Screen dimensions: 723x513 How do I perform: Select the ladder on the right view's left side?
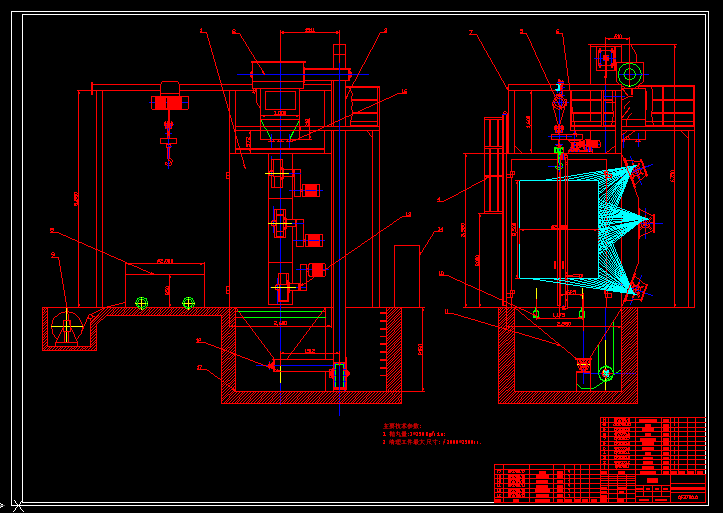[x=491, y=165]
